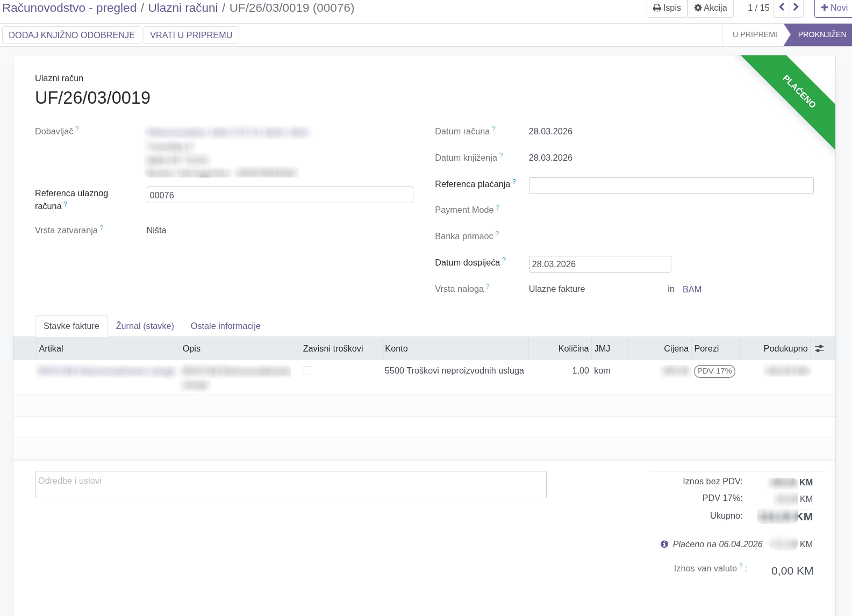Click the BAM currency link

pos(692,289)
